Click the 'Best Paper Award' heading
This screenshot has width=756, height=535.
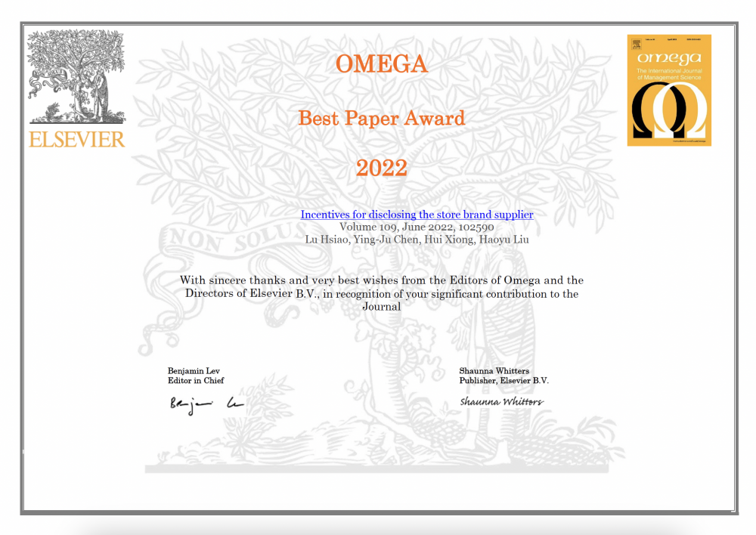[x=381, y=118]
